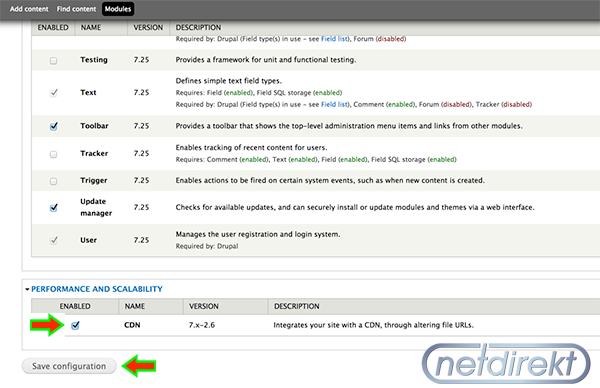This screenshot has width=600, height=388.
Task: Collapse the Performance and Scalability section
Action: (x=97, y=289)
